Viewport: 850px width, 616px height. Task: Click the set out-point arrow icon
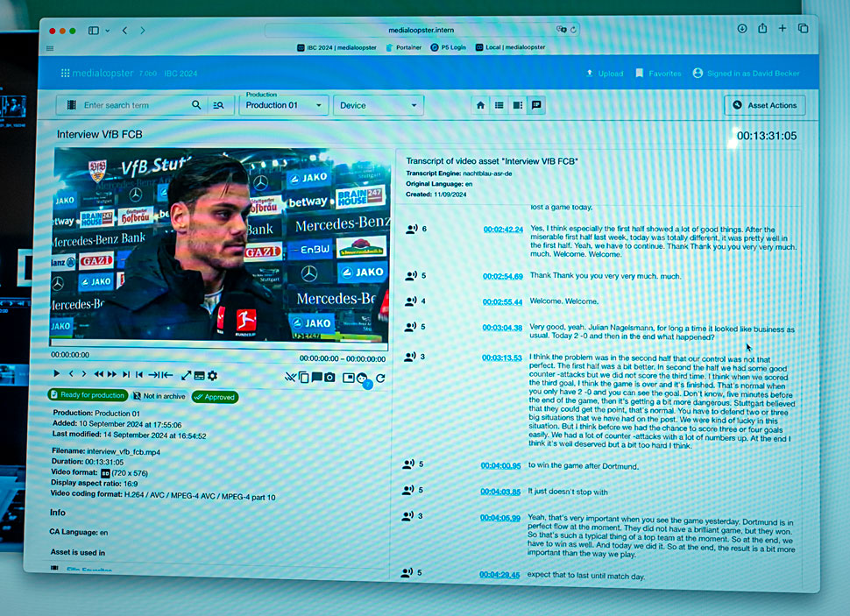[x=167, y=375]
